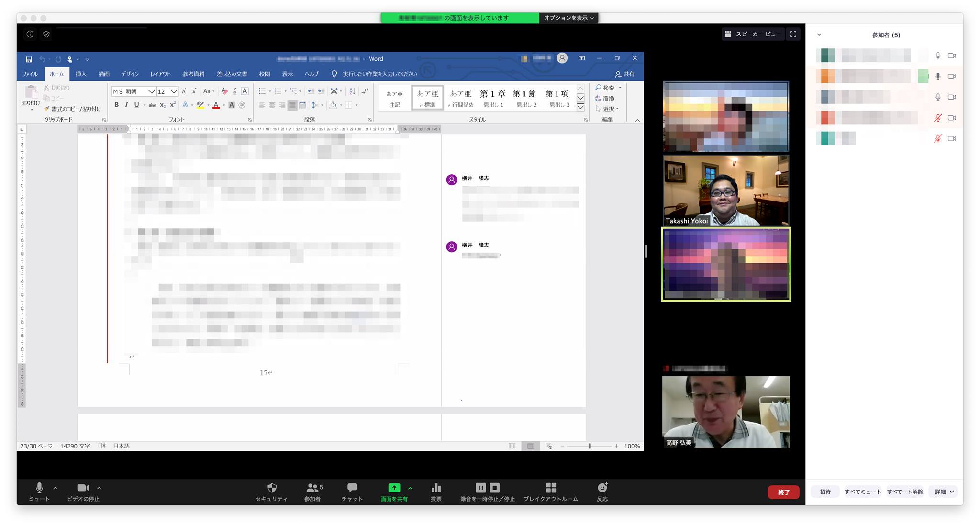Open the Chat panel icon
980x526 pixels.
tap(352, 488)
